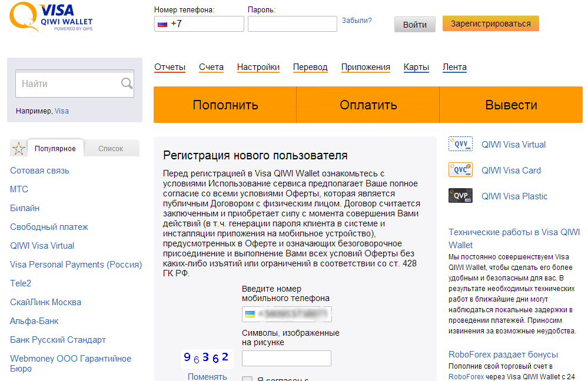The height and width of the screenshot is (381, 588).
Task: Tick the agreement checkbox below captcha
Action: point(247,379)
